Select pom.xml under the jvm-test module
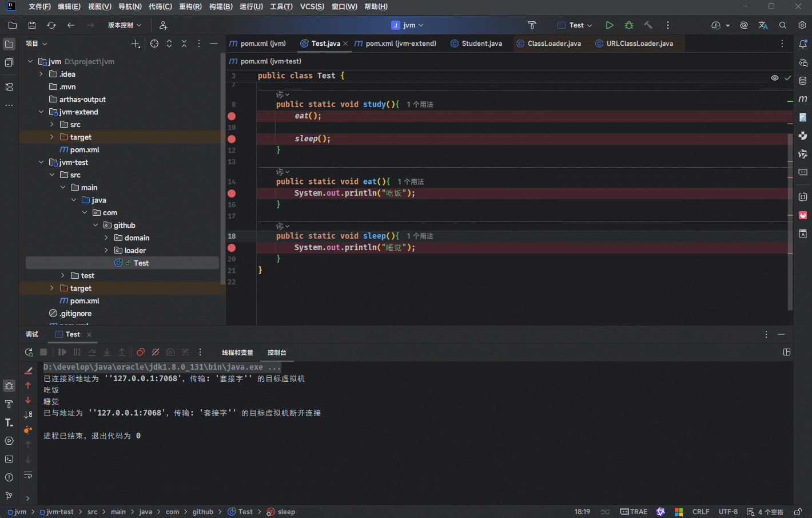Screen dimensions: 812x518 85,301
